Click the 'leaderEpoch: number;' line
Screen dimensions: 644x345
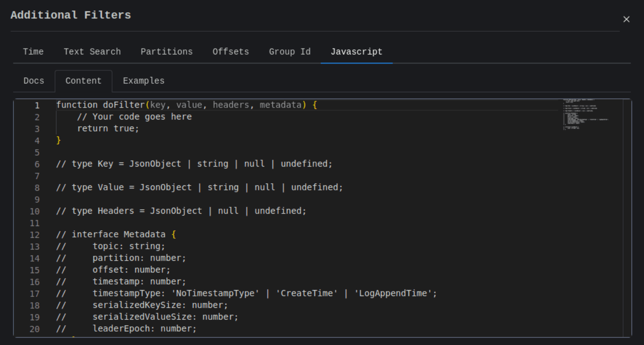tap(127, 329)
